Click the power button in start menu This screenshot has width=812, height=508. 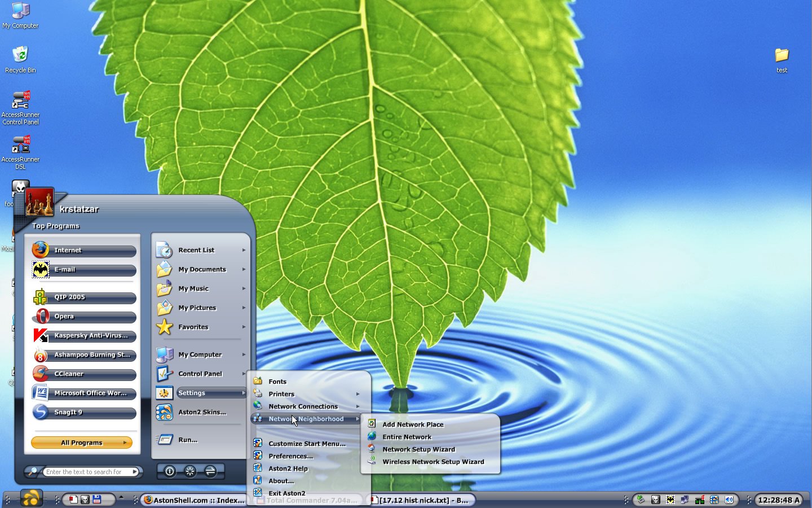(170, 471)
